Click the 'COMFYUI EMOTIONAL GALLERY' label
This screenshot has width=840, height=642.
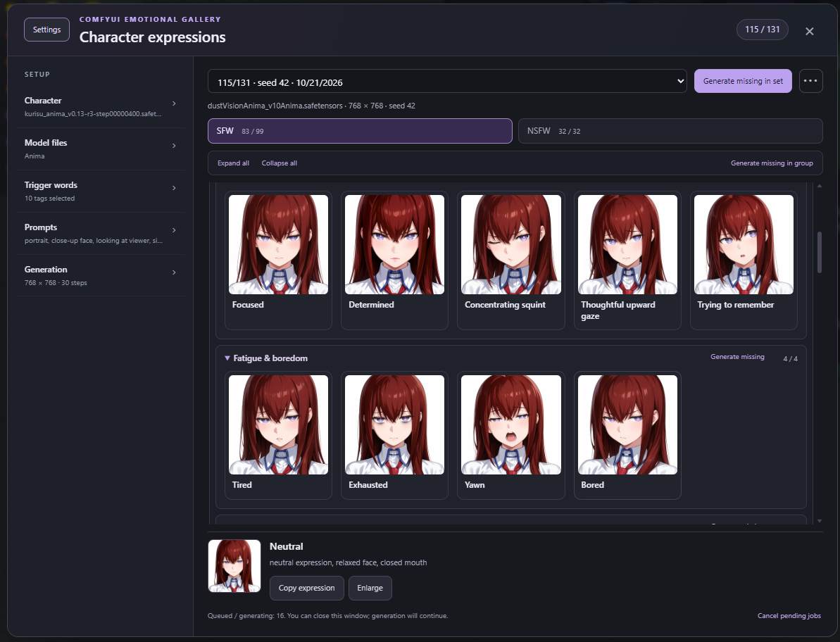point(150,19)
